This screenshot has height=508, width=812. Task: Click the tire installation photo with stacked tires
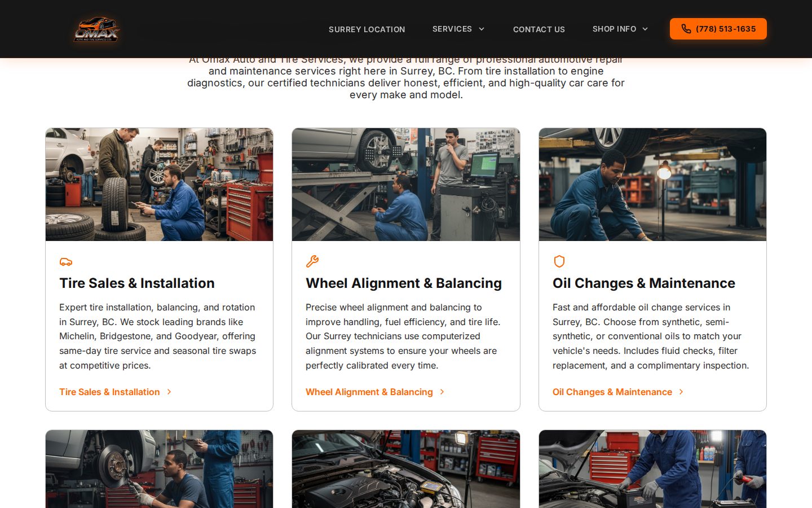(x=160, y=185)
